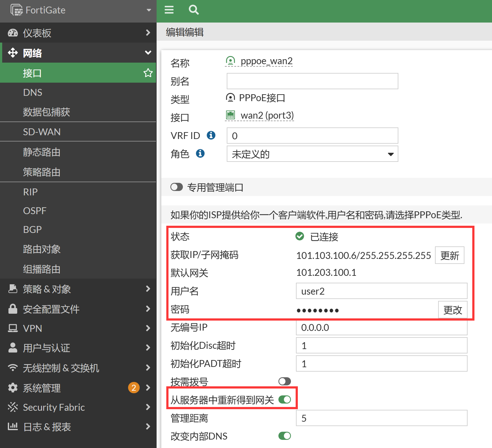Screen dimensions: 492x448
Task: Click the 仪表板 dashboard gauge icon
Action: (x=13, y=33)
